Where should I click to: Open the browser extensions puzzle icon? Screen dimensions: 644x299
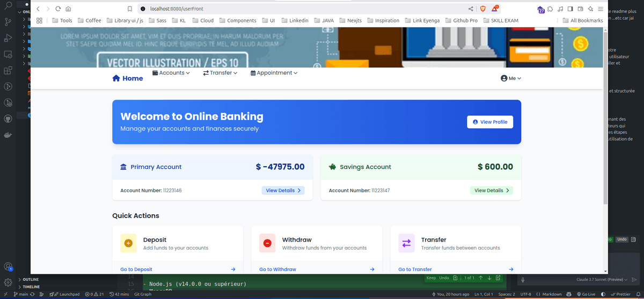(x=551, y=9)
